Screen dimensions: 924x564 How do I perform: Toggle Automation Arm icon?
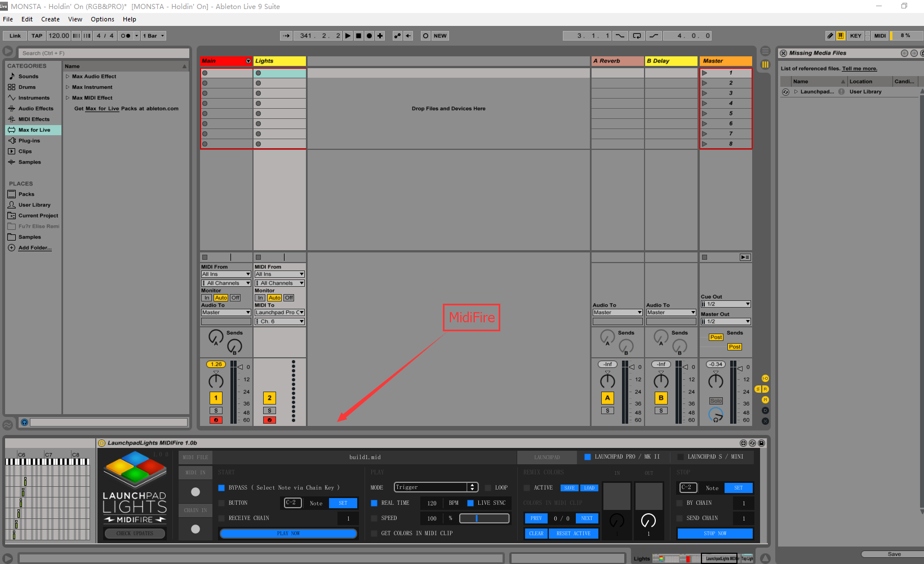[x=397, y=35]
